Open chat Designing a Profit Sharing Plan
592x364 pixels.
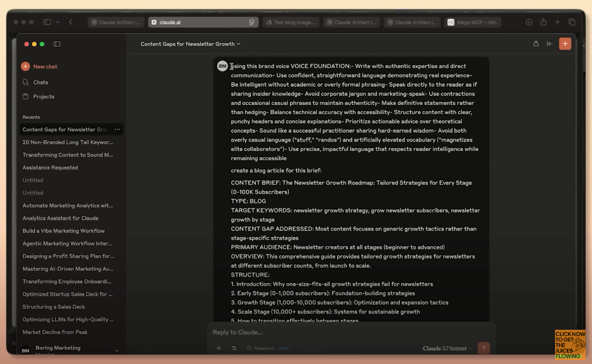click(68, 256)
